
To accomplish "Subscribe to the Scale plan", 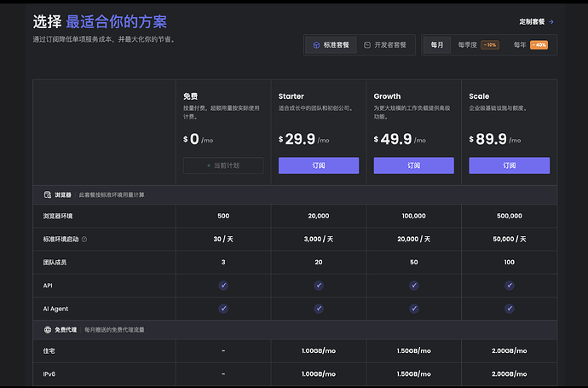I will pyautogui.click(x=510, y=165).
